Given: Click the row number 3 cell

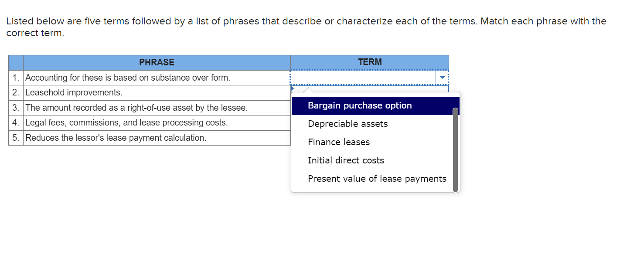Looking at the screenshot, I should (x=16, y=108).
